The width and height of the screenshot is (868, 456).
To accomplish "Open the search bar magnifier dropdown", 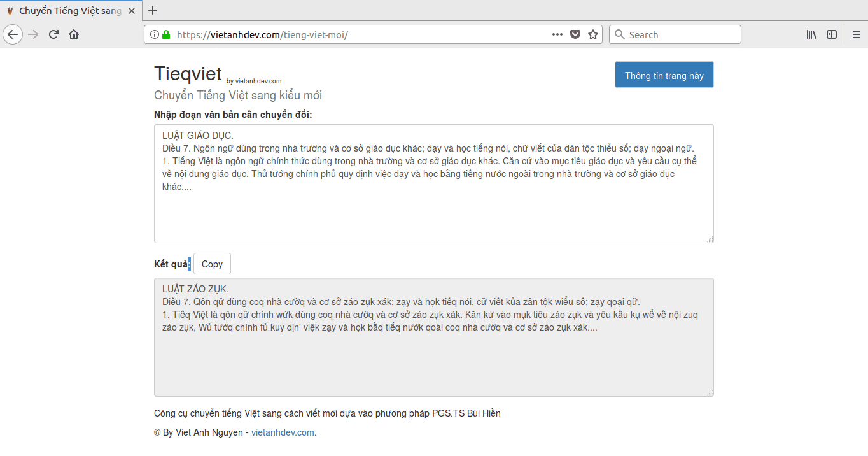I will coord(620,34).
